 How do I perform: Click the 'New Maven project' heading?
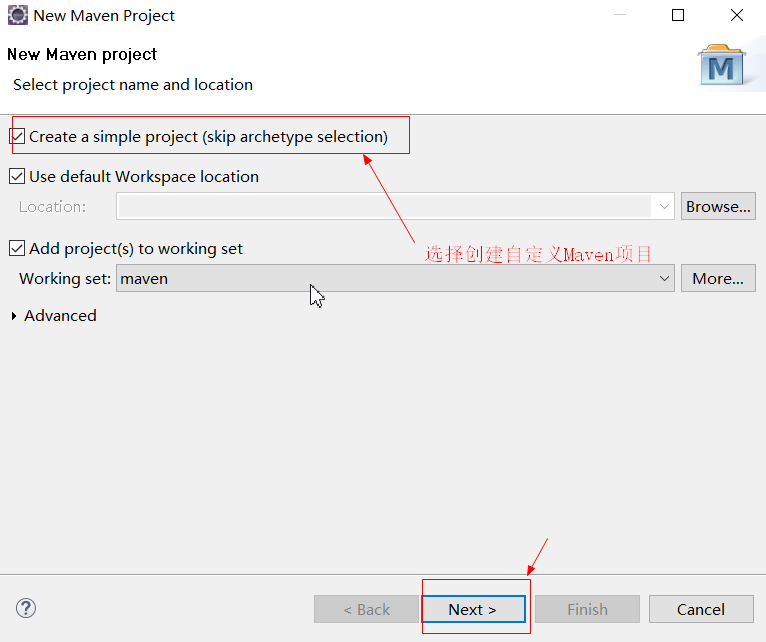82,54
